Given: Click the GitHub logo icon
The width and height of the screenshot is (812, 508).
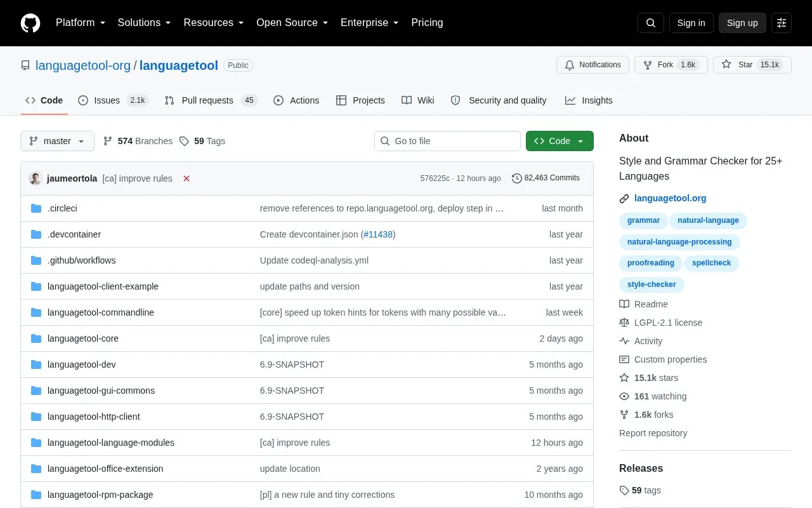Looking at the screenshot, I should click(x=30, y=23).
